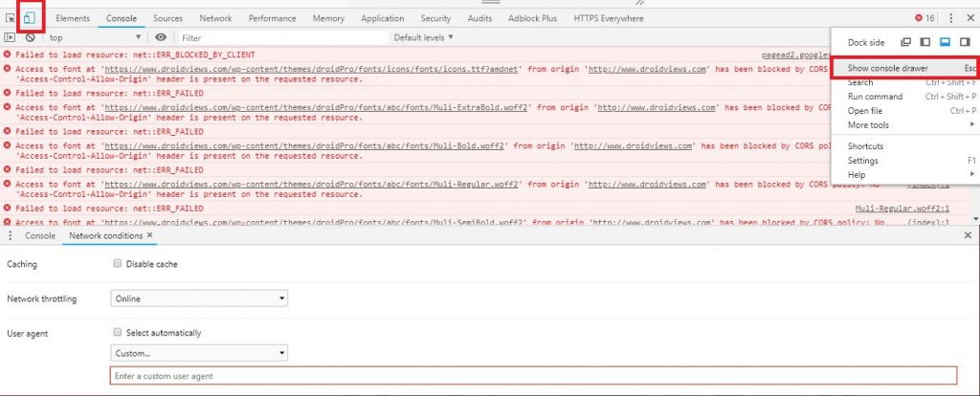
Task: Dock DevTools to the right side
Action: pos(965,42)
